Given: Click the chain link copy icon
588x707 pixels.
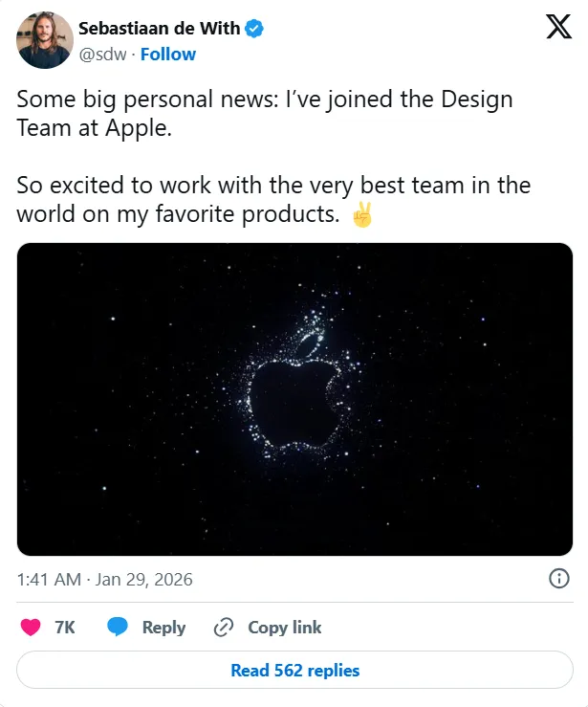Looking at the screenshot, I should coord(224,628).
